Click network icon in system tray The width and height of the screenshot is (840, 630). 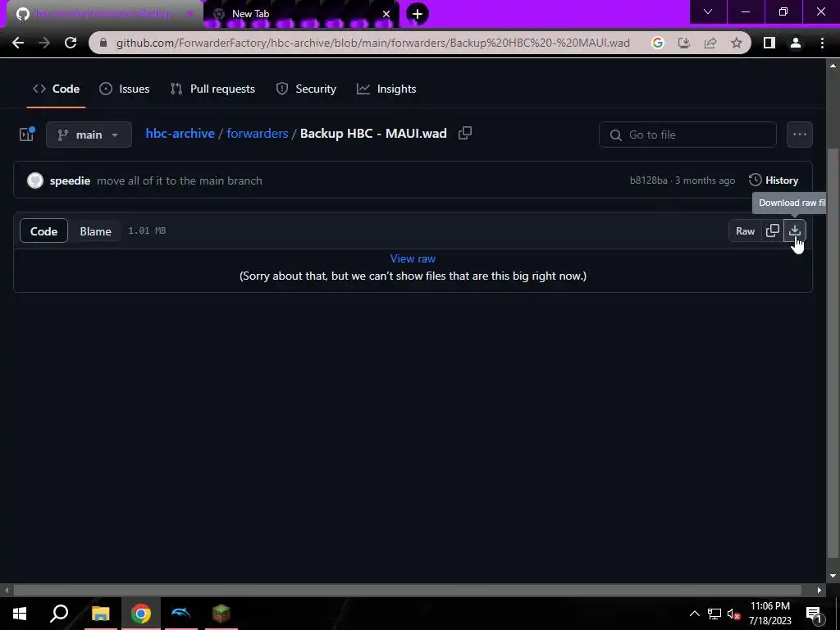click(x=714, y=614)
